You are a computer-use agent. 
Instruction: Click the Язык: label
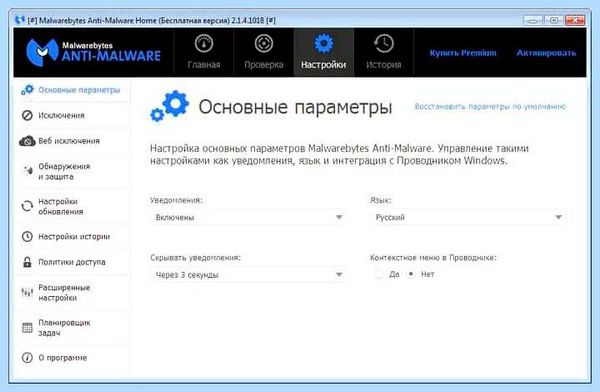pyautogui.click(x=380, y=200)
